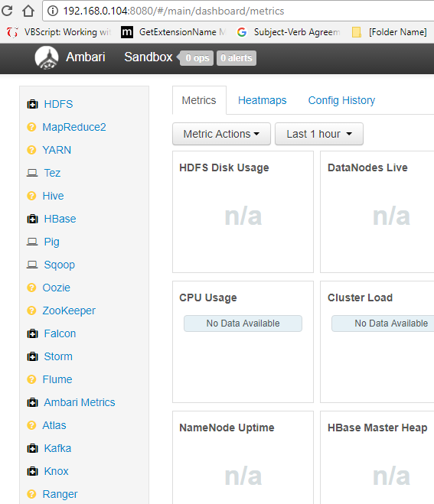Image resolution: width=434 pixels, height=504 pixels.
Task: Click the HBase maintenance mode icon
Action: tap(32, 219)
